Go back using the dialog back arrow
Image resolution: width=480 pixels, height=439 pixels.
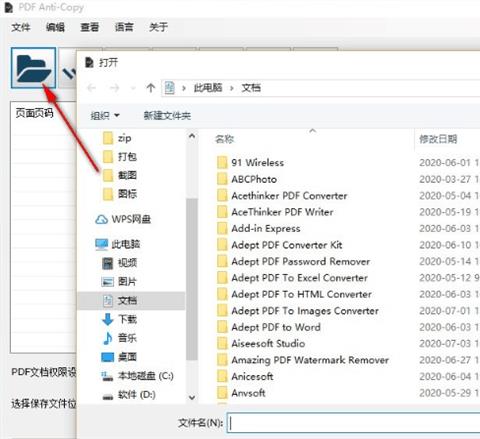click(x=91, y=88)
